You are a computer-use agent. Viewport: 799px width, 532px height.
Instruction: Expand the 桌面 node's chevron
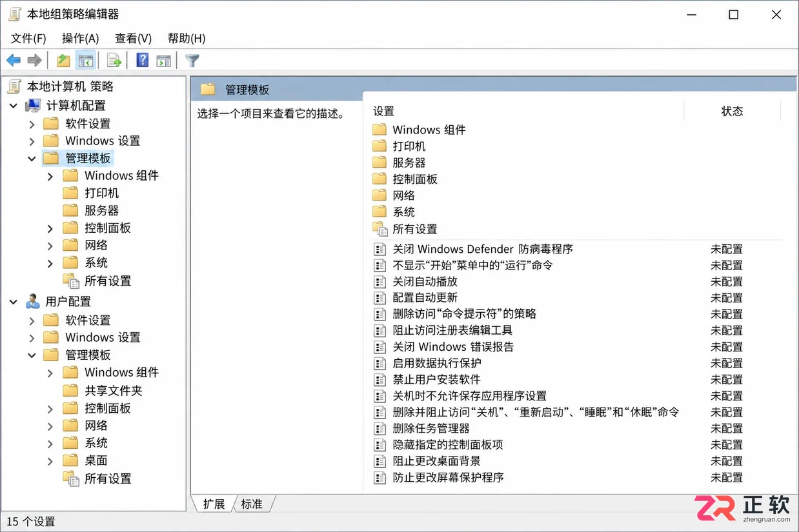tap(50, 460)
